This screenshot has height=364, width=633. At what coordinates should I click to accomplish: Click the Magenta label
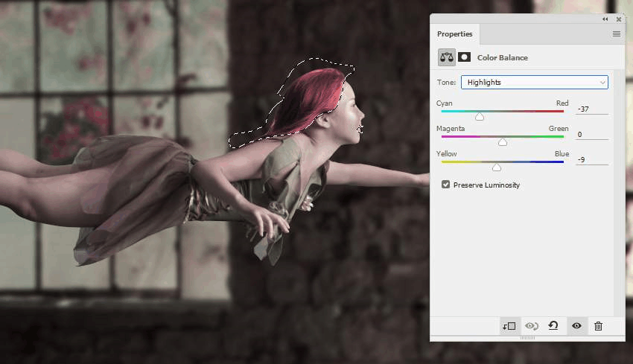pyautogui.click(x=451, y=129)
